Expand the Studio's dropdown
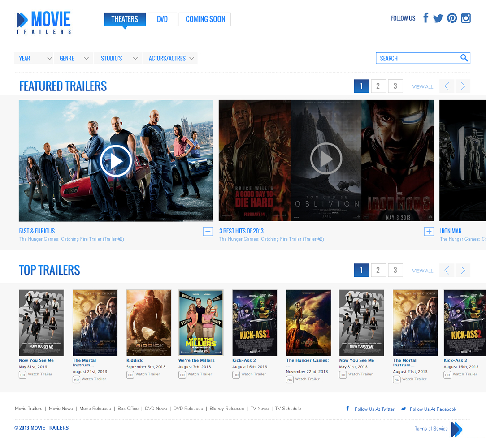 pos(118,58)
